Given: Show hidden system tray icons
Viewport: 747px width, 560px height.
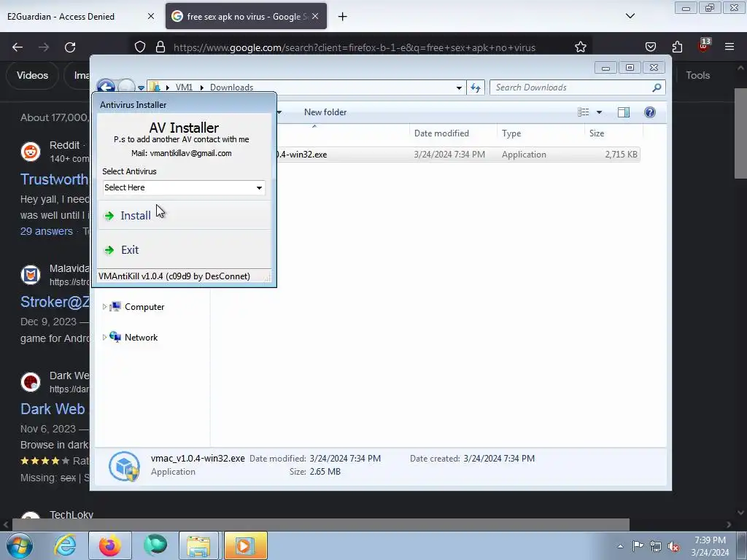Looking at the screenshot, I should coord(620,546).
